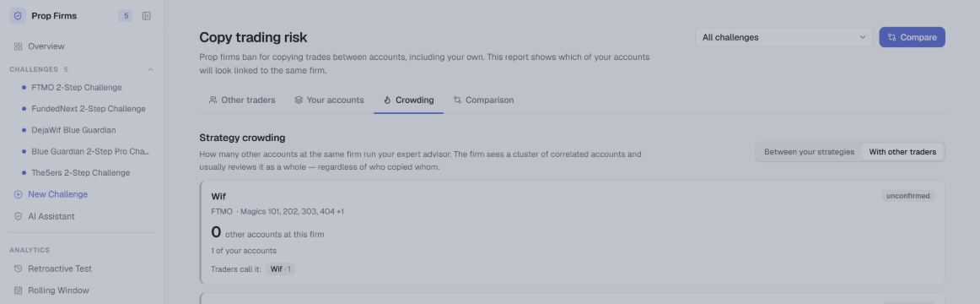Click the Copy trading risk heading

click(x=253, y=37)
